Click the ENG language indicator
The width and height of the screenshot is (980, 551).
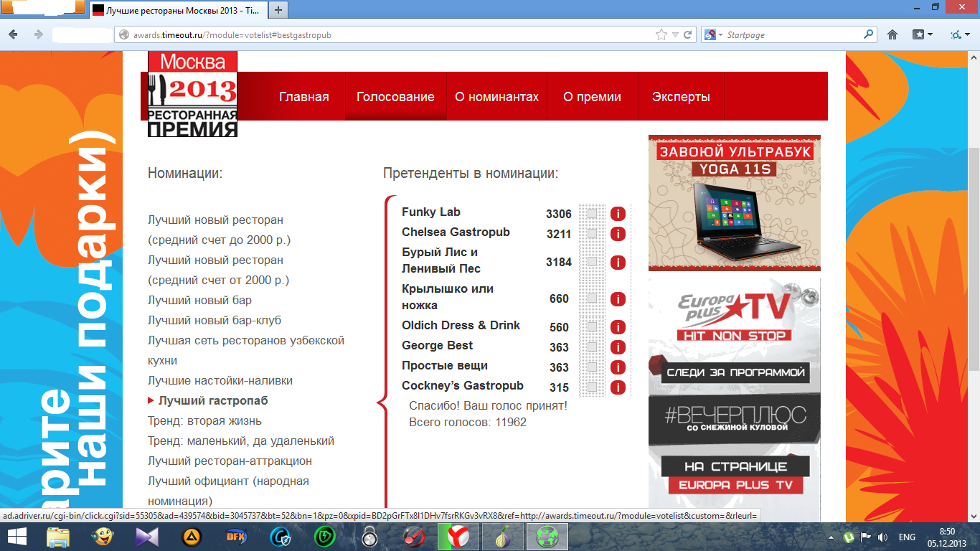907,537
